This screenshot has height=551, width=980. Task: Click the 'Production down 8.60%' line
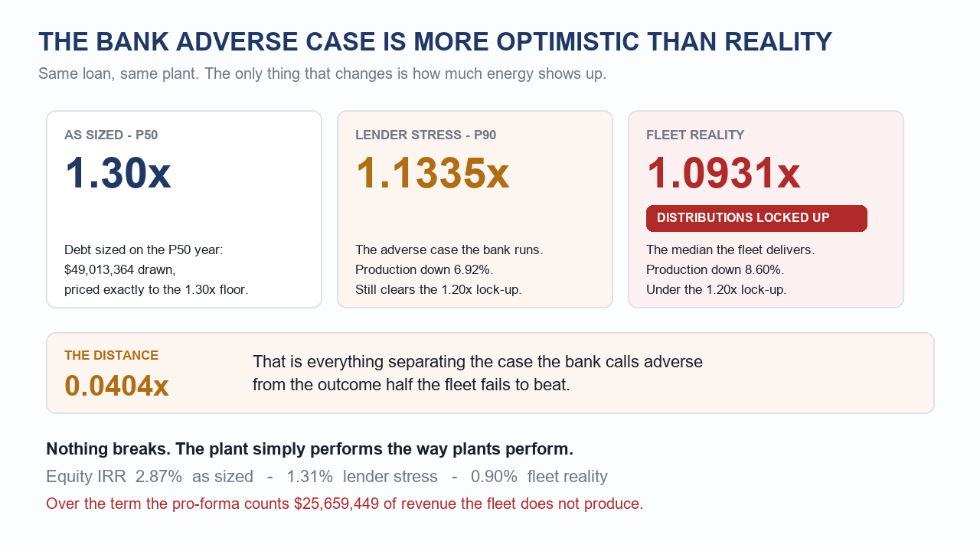click(x=715, y=269)
